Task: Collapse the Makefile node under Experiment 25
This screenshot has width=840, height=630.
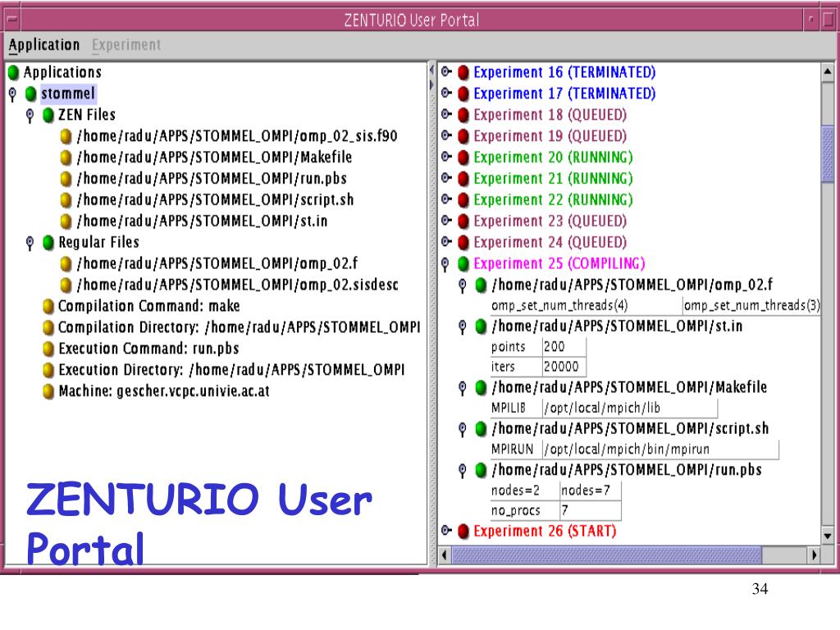Action: [x=463, y=388]
